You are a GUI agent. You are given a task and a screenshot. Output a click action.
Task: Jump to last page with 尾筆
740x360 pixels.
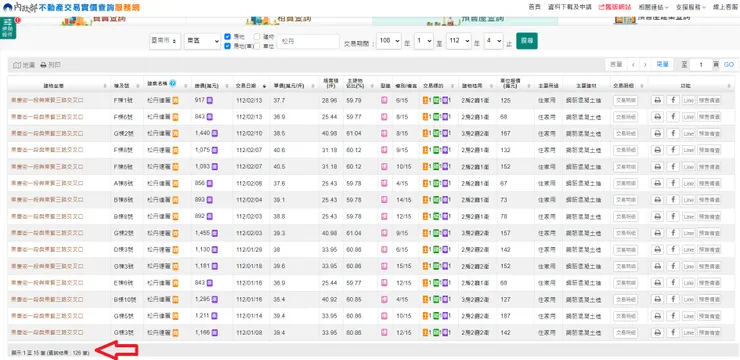click(662, 65)
